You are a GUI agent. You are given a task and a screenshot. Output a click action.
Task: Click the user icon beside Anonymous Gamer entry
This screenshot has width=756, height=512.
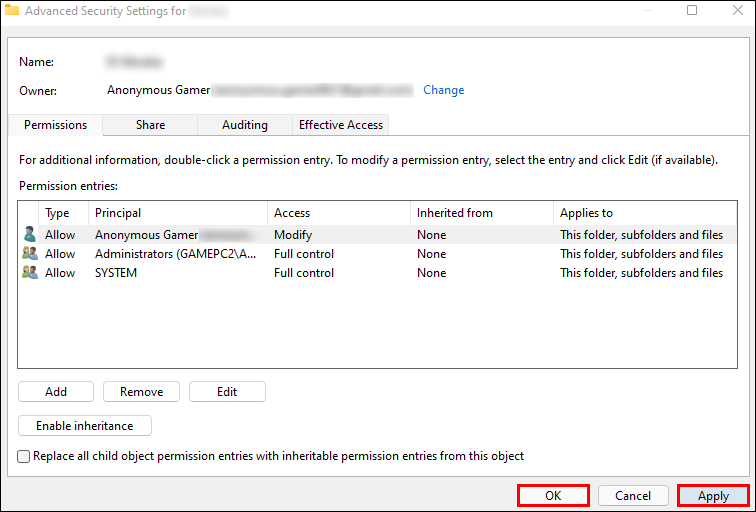29,234
